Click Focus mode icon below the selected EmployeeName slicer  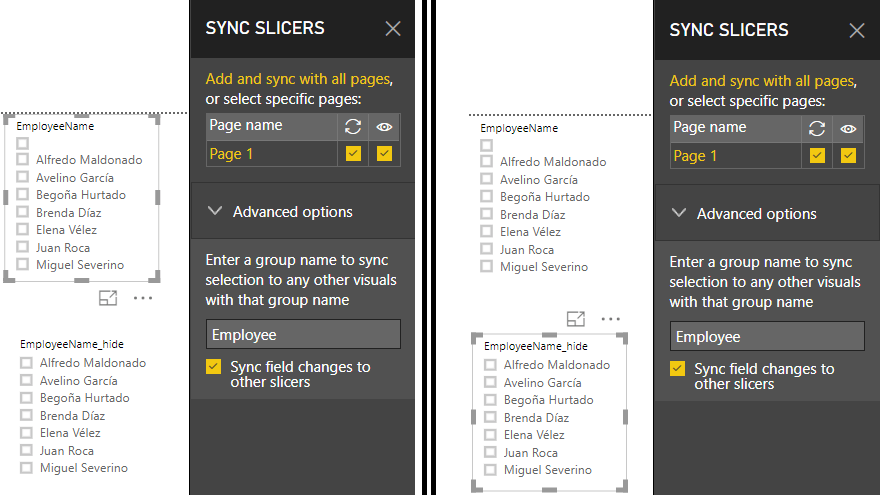tap(108, 298)
